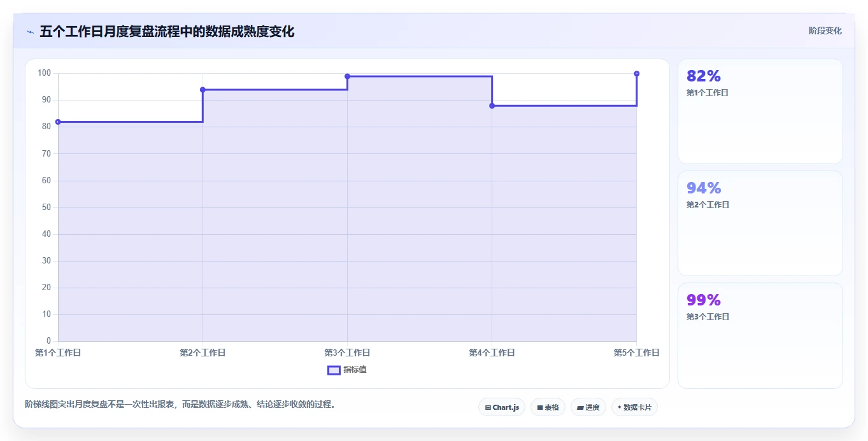Click the x-axis label 第2个工作日
Image resolution: width=868 pixels, height=441 pixels.
(x=203, y=353)
